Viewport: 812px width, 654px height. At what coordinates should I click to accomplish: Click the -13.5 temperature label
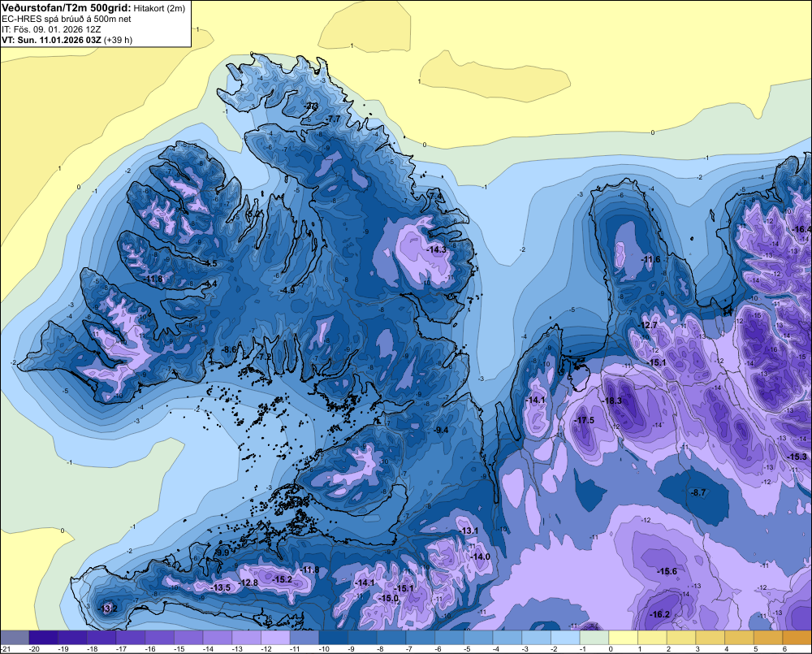tap(221, 587)
